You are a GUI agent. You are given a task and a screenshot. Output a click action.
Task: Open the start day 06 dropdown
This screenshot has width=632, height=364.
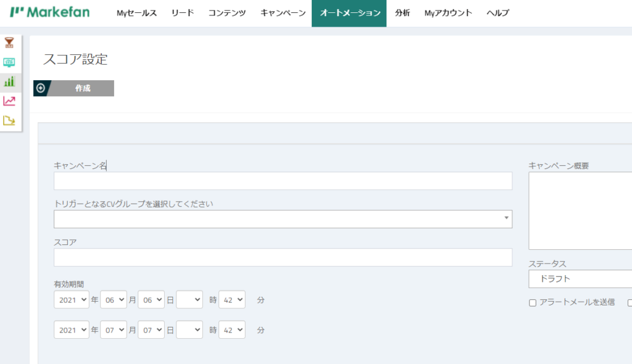pyautogui.click(x=151, y=299)
